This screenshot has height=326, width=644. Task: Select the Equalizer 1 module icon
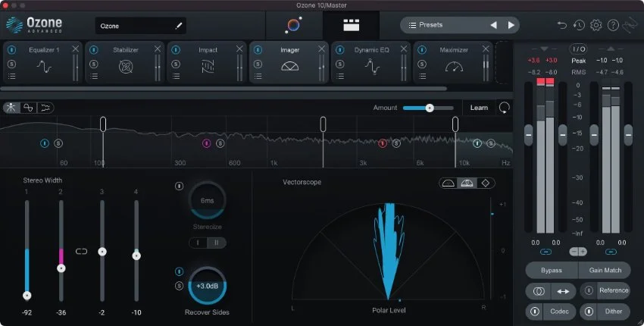tap(44, 66)
